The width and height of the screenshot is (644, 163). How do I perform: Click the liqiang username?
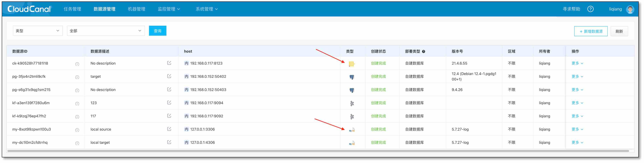coord(615,9)
